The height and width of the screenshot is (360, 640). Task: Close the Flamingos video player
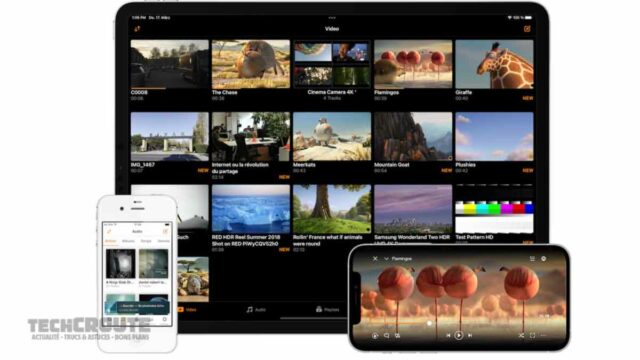[375, 259]
